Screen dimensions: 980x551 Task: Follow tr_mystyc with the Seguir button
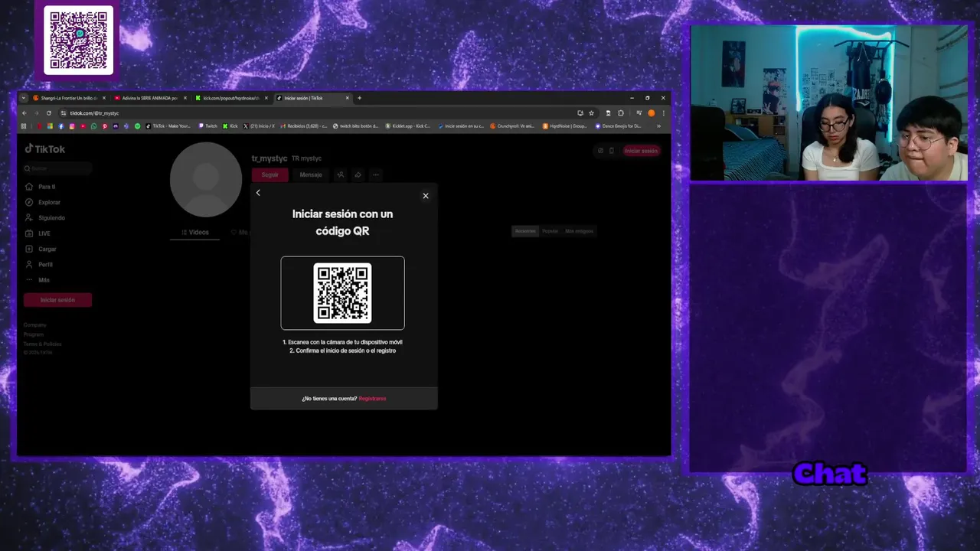270,174
